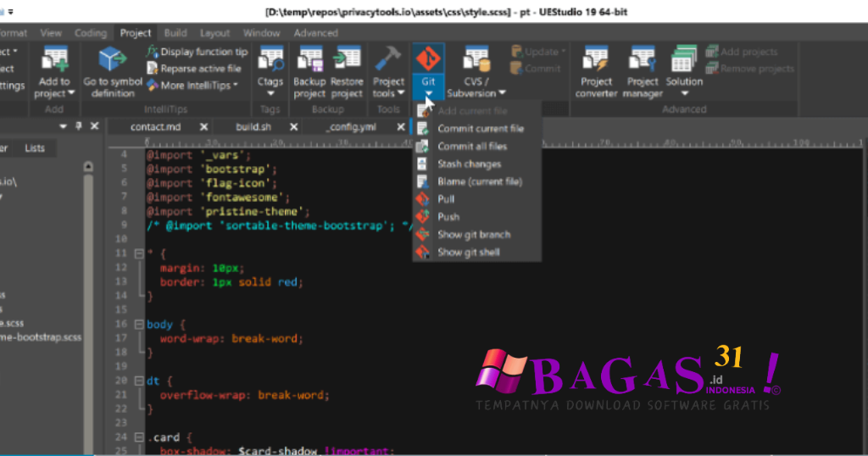Screen dimensions: 868x456
Task: Click the Backup project icon
Action: coord(310,59)
